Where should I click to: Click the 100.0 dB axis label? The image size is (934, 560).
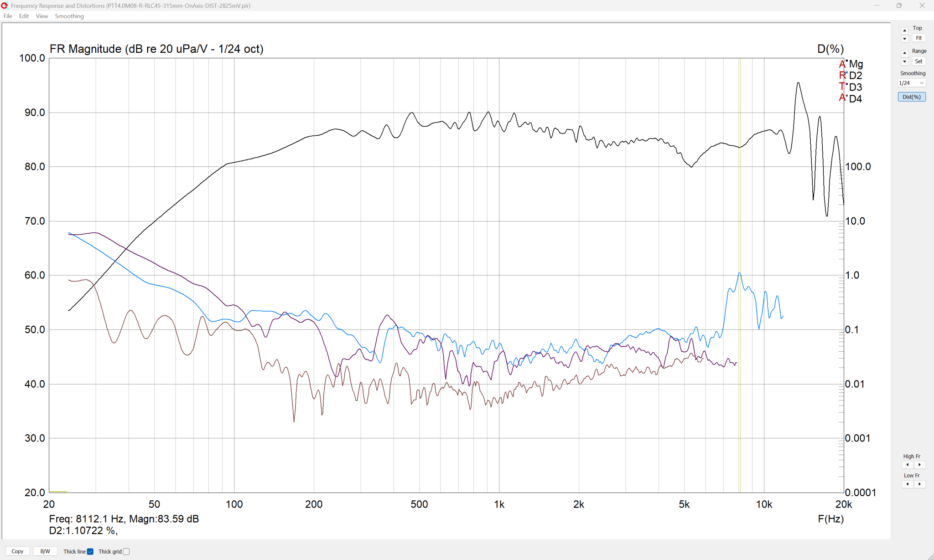(32, 58)
